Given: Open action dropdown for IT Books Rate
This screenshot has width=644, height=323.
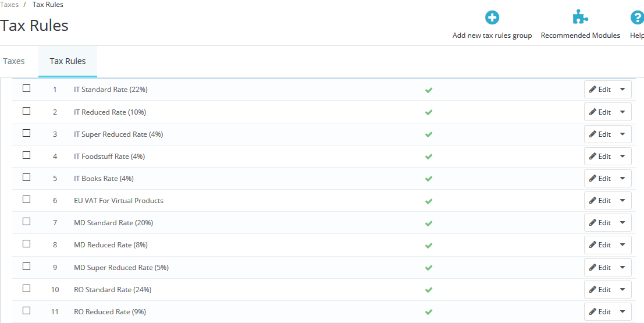Looking at the screenshot, I should (x=622, y=179).
